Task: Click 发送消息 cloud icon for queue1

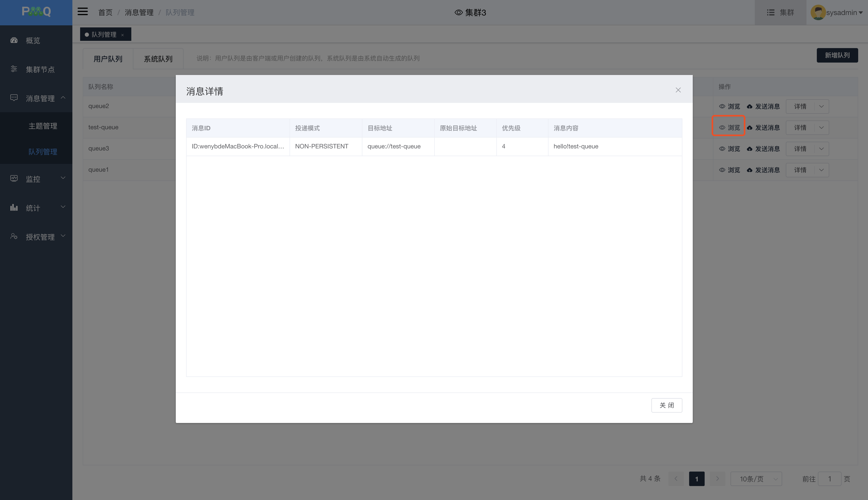Action: pyautogui.click(x=750, y=170)
